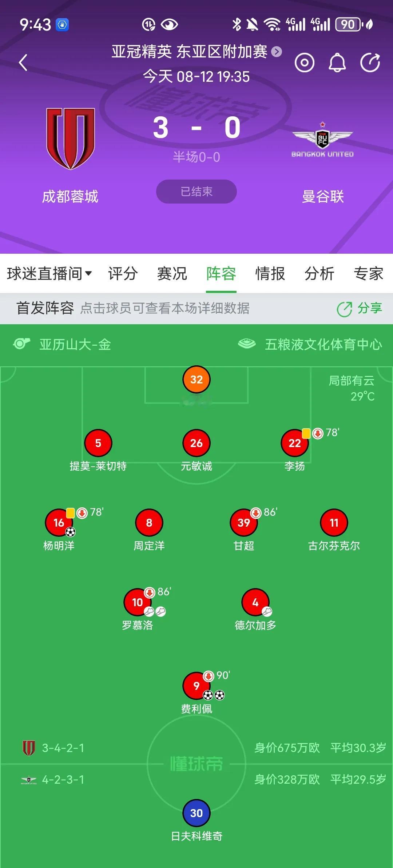Open player 9 费利佩 details

[x=196, y=686]
